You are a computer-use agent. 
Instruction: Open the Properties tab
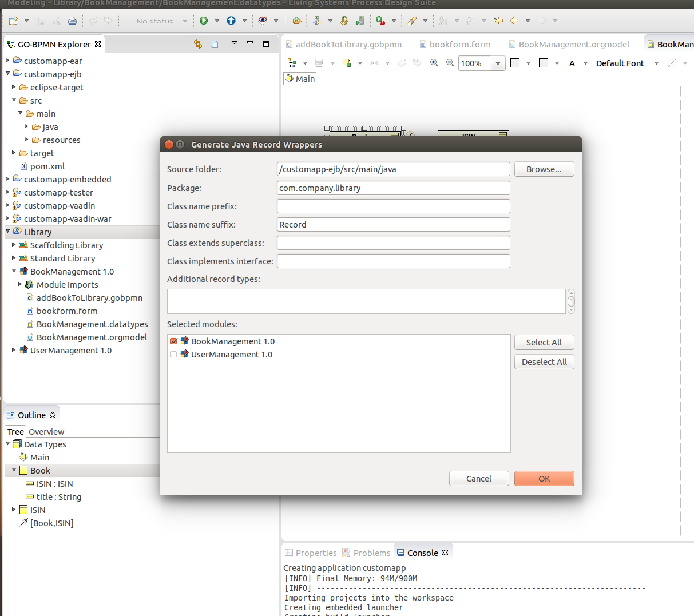311,553
